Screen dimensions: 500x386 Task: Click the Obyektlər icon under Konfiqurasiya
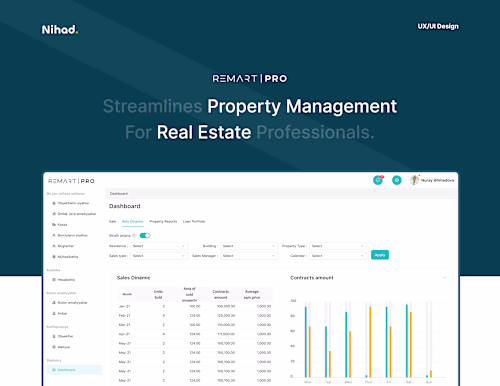tap(54, 336)
